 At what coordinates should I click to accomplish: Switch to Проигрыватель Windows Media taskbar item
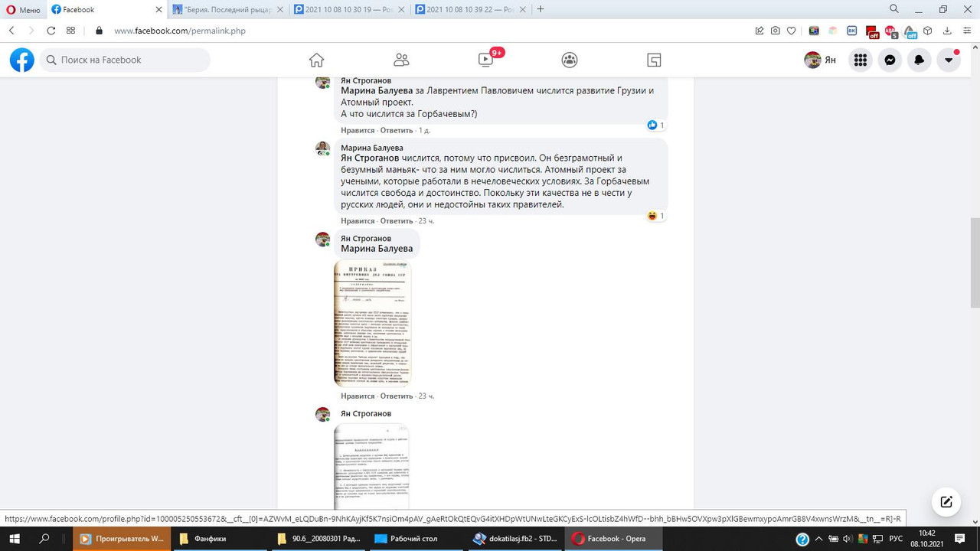[x=122, y=539]
